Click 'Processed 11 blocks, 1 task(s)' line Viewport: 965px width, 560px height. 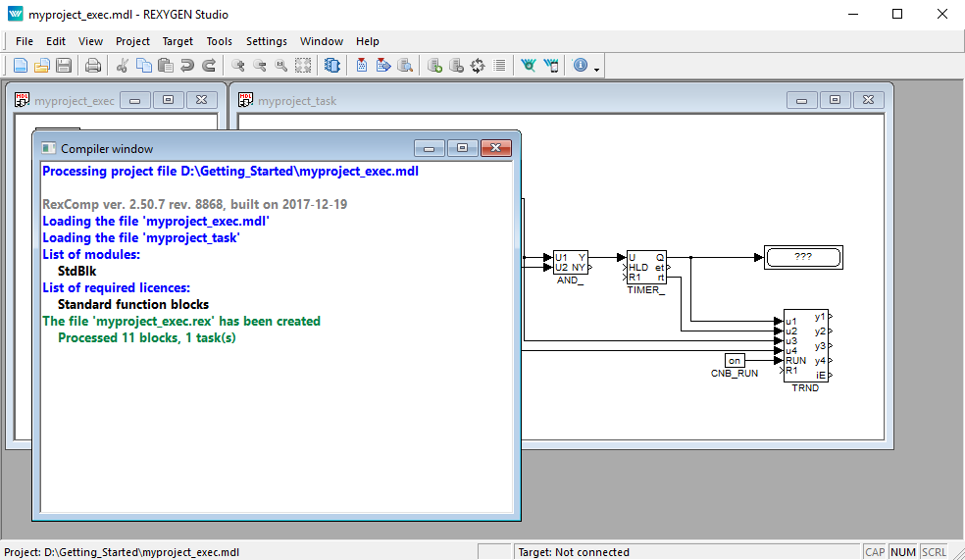147,337
